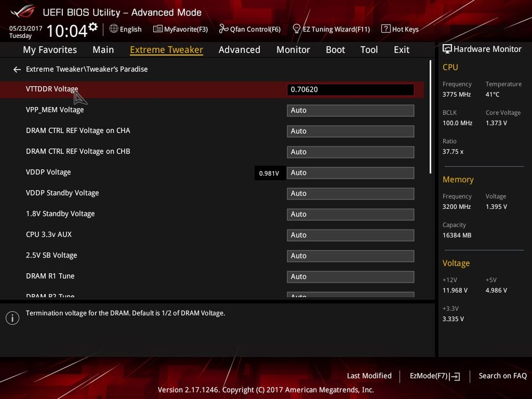The height and width of the screenshot is (399, 532).
Task: Click the back arrow beside Extreme Tweaker path
Action: (17, 70)
